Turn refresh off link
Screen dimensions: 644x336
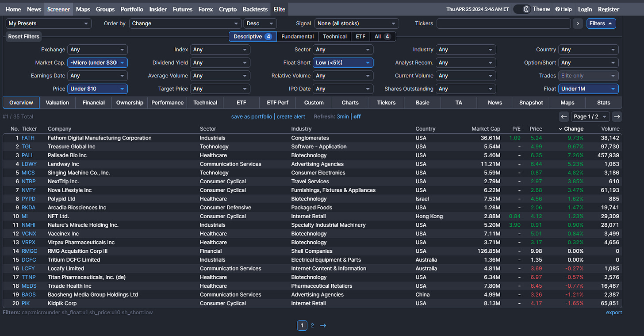(357, 116)
